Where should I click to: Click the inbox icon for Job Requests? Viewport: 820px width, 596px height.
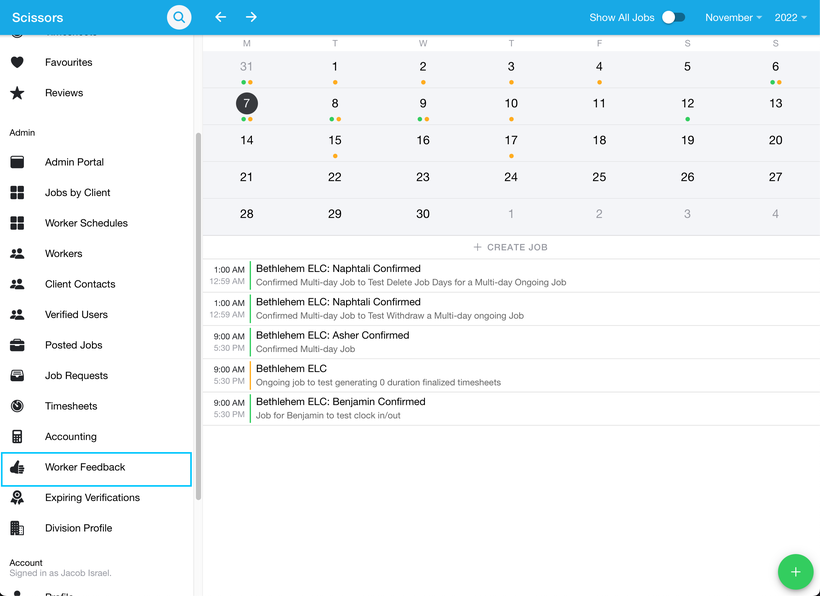(17, 375)
